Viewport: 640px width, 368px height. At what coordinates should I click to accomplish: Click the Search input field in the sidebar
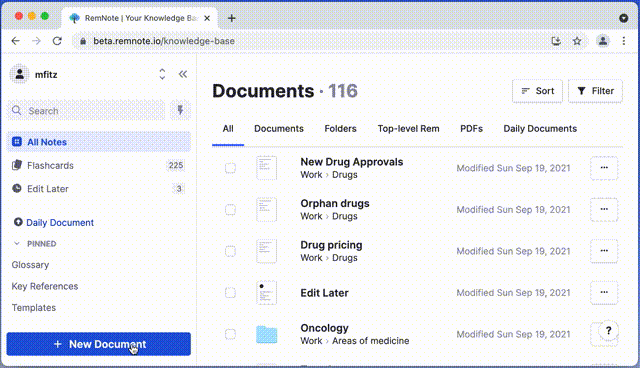[86, 111]
